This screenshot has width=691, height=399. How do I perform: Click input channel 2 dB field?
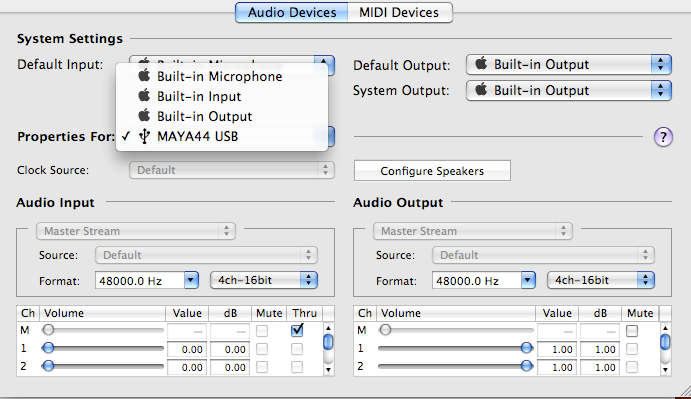[x=230, y=367]
